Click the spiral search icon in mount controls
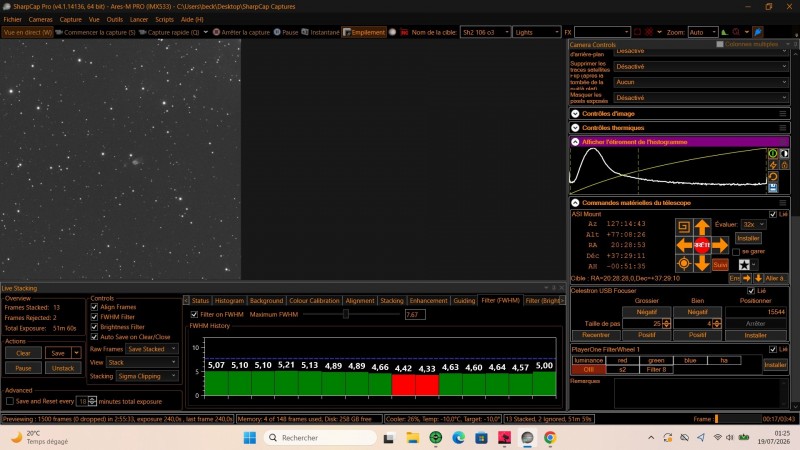The width and height of the screenshot is (800, 450). click(x=684, y=227)
